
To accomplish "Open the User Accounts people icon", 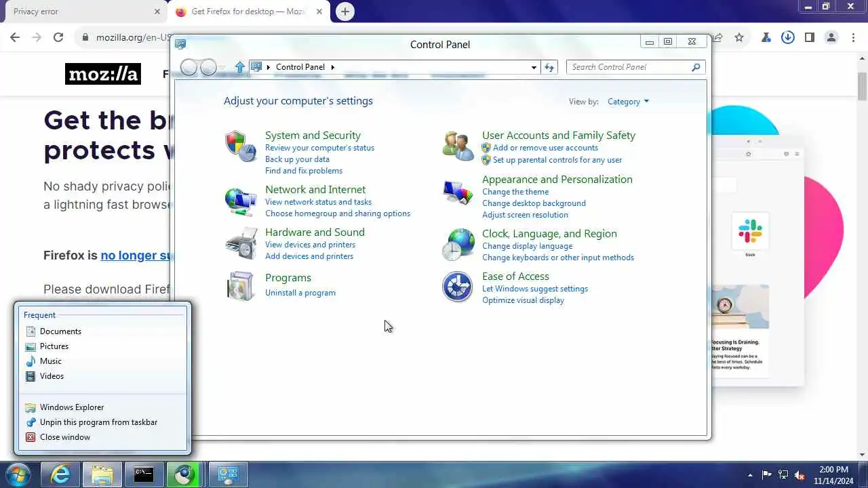I will pos(458,146).
